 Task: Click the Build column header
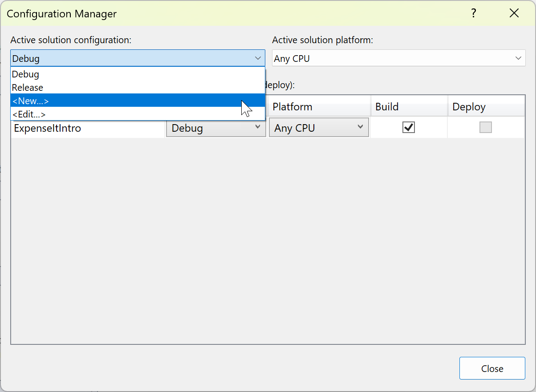point(386,107)
